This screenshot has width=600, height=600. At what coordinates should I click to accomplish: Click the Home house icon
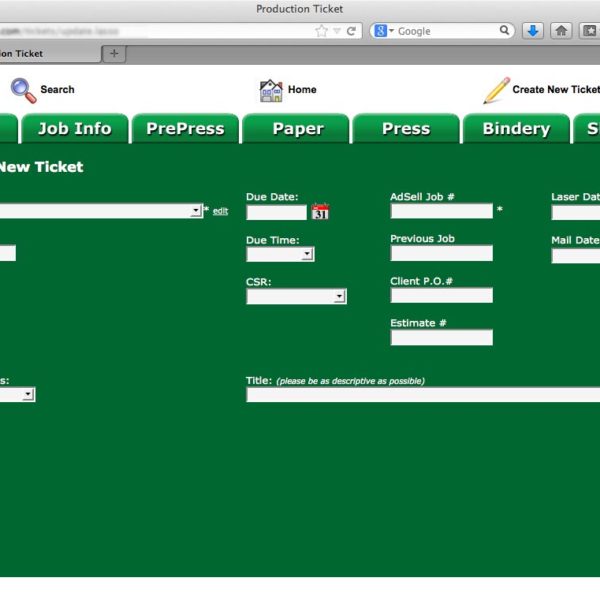click(271, 90)
